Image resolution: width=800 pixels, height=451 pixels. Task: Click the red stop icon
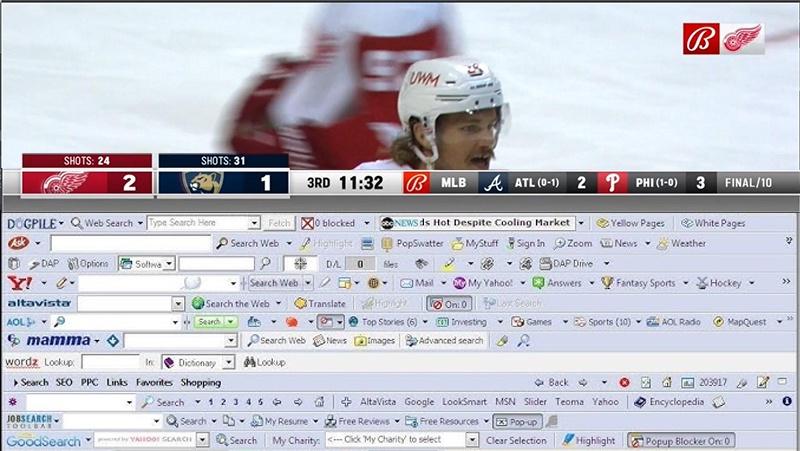coord(624,383)
